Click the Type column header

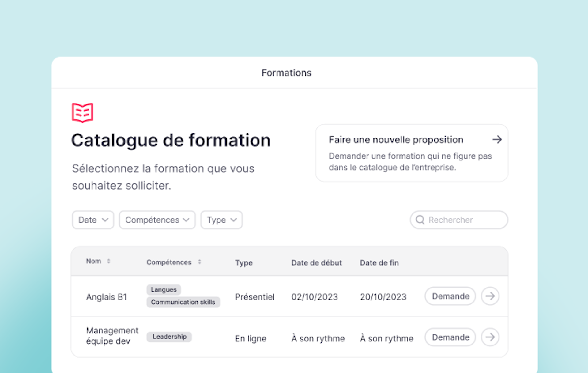(244, 263)
